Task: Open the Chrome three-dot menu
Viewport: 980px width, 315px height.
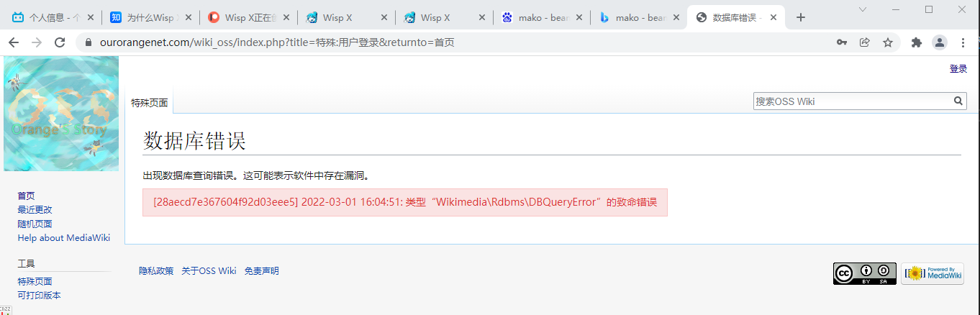Action: [963, 42]
